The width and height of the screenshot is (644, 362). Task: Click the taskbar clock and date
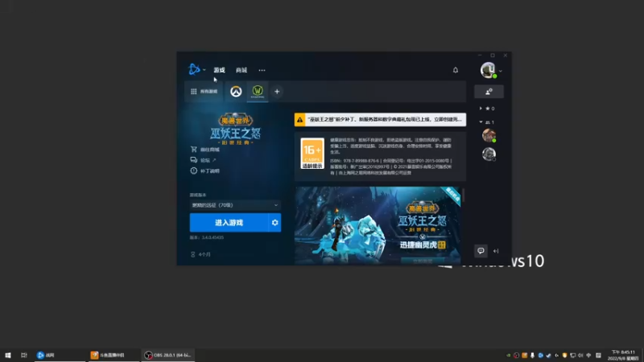[622, 355]
